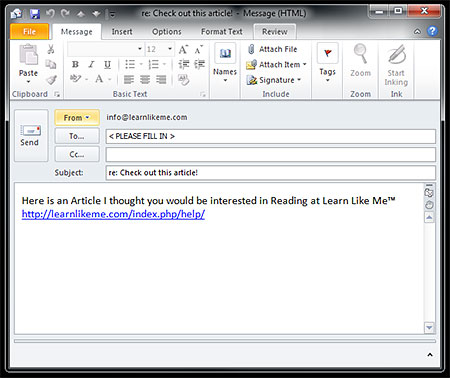Viewport: 450px width, 378px height.
Task: Click Start Inking pen button
Action: [396, 65]
